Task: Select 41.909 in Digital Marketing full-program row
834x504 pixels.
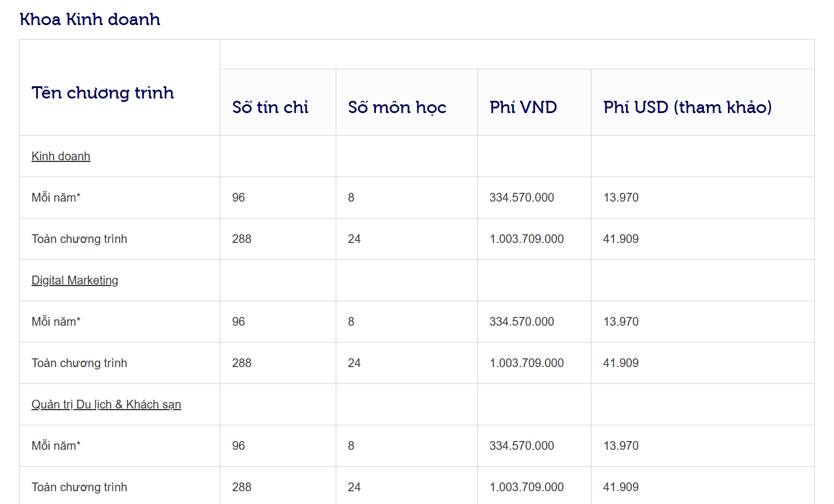Action: pyautogui.click(x=621, y=363)
